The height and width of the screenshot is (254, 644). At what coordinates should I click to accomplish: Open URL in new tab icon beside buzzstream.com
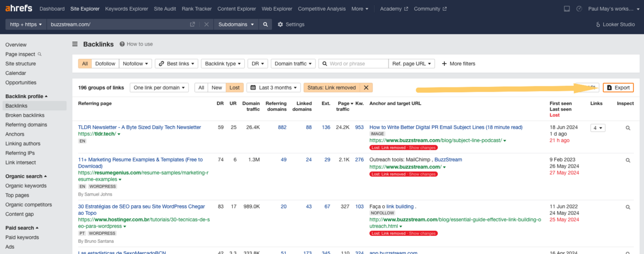click(x=193, y=25)
